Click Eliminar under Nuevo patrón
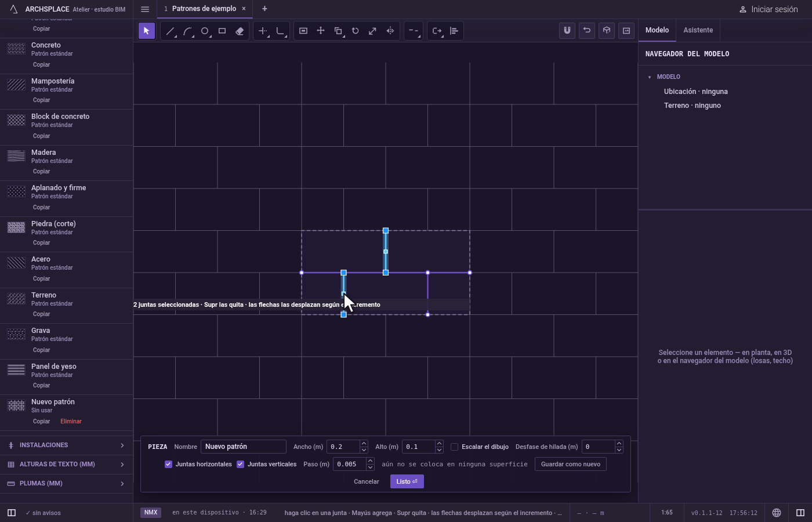 coord(71,422)
